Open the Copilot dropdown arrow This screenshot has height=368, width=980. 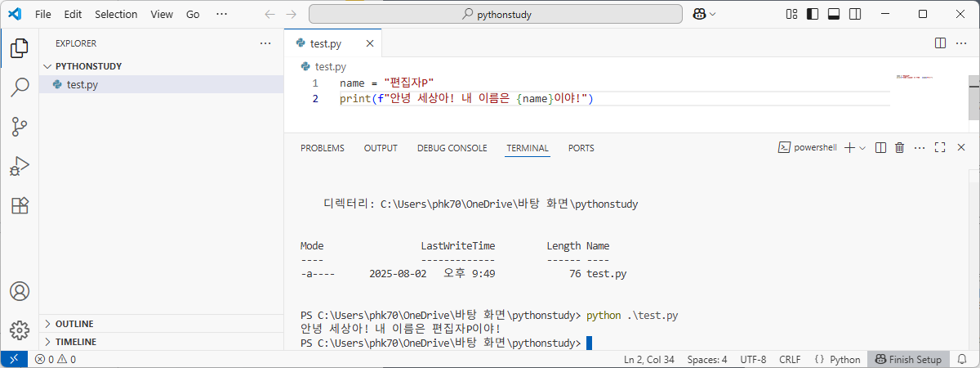713,14
